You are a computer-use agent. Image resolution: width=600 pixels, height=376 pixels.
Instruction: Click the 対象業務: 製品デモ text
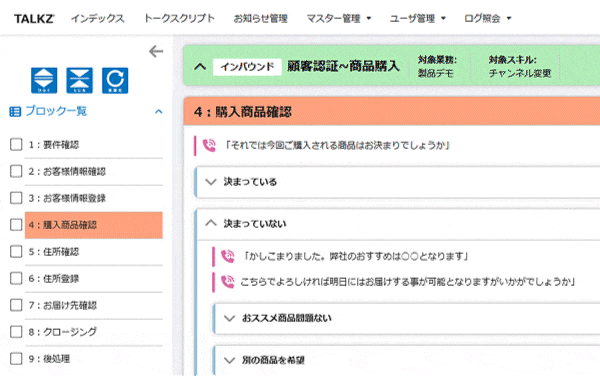(x=437, y=67)
